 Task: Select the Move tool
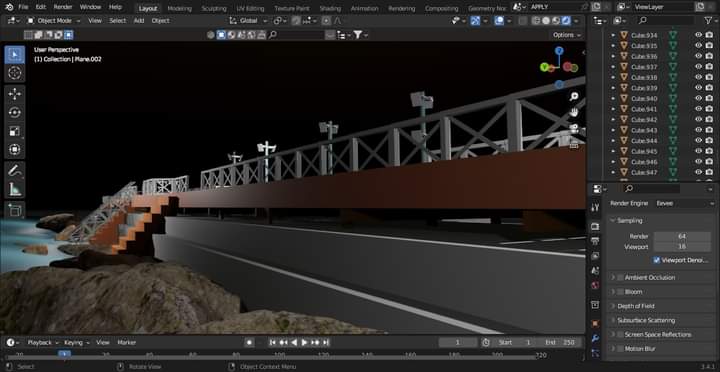click(x=15, y=94)
